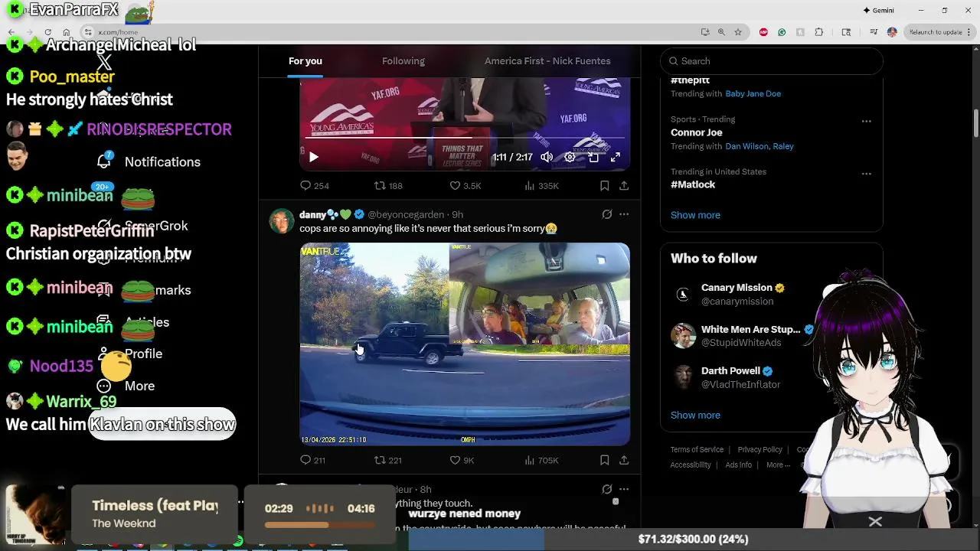Open danny's profile avatar

tap(282, 220)
